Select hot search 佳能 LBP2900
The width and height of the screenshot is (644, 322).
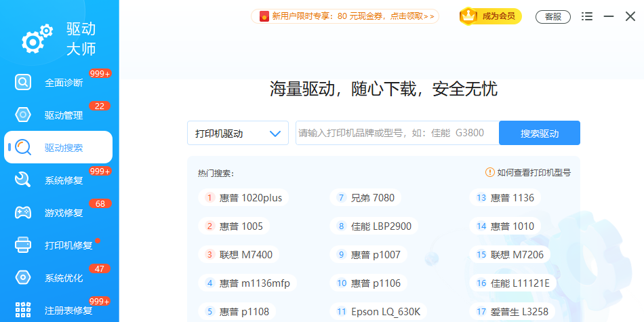coord(374,226)
